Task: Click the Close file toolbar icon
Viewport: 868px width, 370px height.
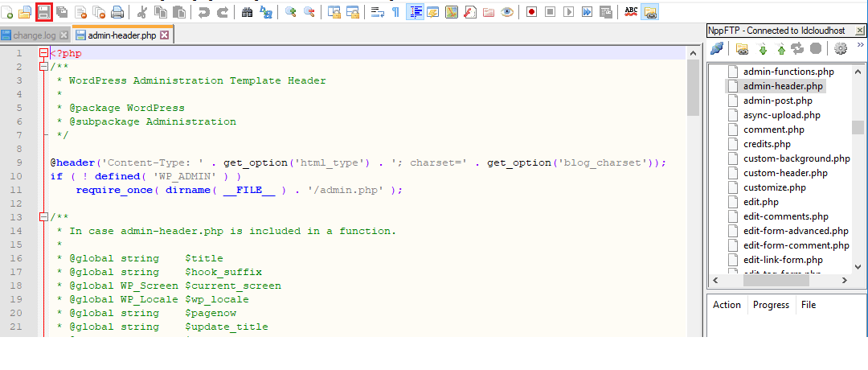Action: click(x=81, y=11)
